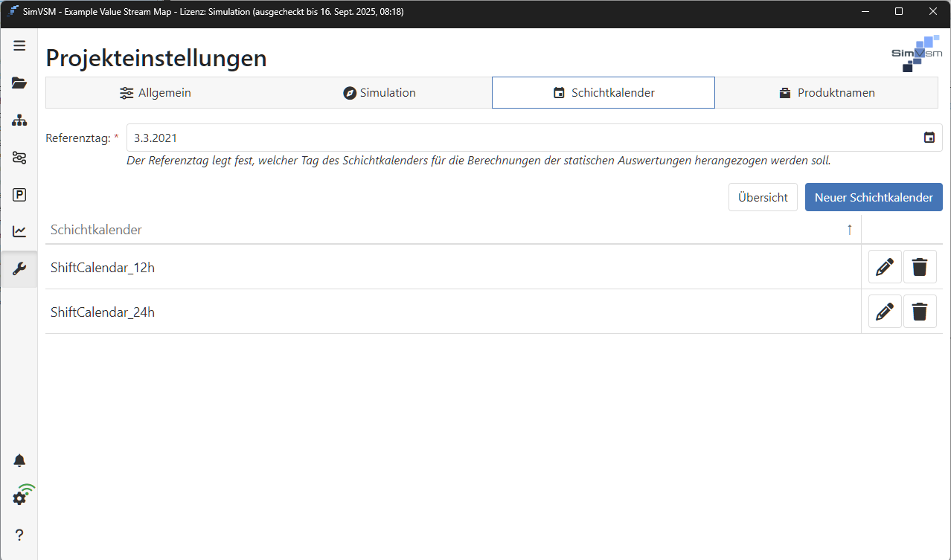Open the parking lot panel

click(x=19, y=194)
